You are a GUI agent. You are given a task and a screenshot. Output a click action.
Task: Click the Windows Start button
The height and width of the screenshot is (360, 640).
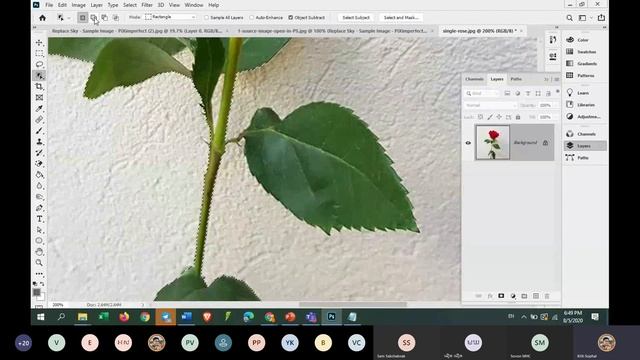tap(40, 317)
